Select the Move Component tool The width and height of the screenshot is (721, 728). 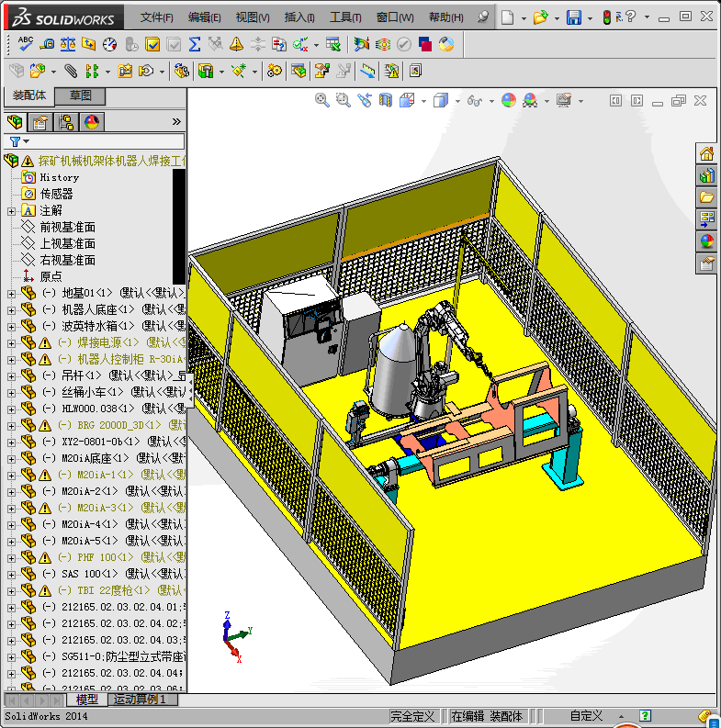pos(146,71)
